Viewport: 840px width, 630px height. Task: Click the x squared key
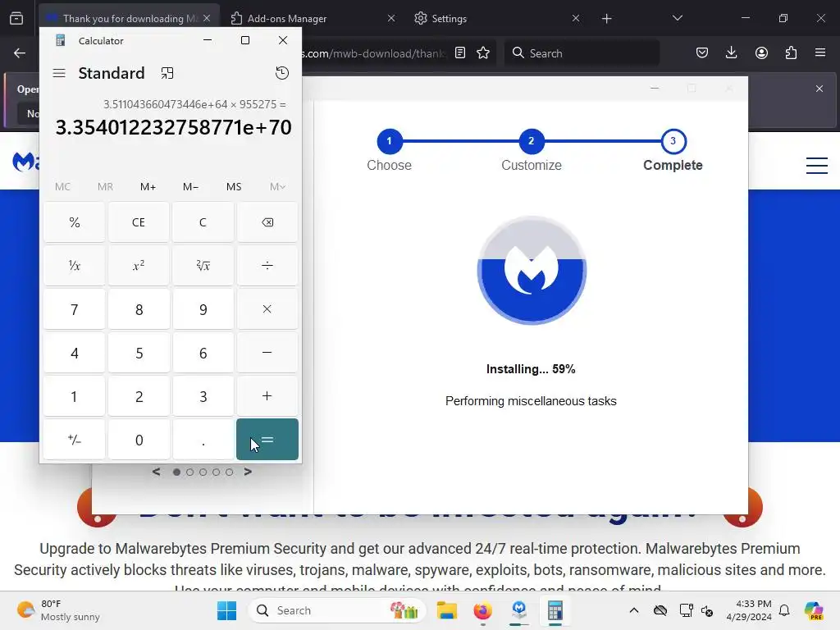pyautogui.click(x=139, y=266)
